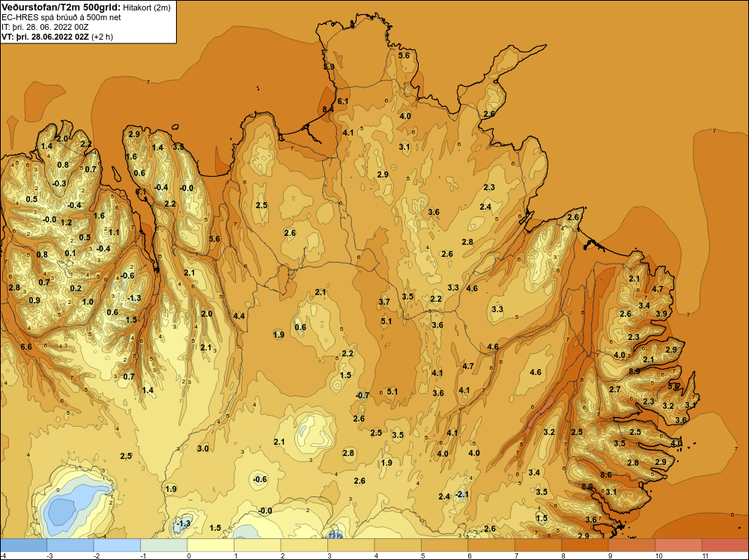Viewport: 749px width, 560px height.
Task: Click the 0.9 temperature value
Action: click(34, 300)
